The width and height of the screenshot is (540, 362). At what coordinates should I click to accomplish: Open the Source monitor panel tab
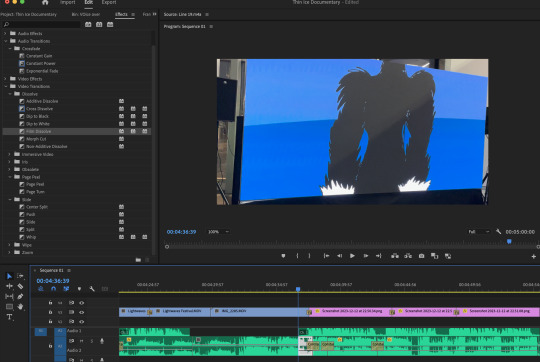click(x=183, y=14)
